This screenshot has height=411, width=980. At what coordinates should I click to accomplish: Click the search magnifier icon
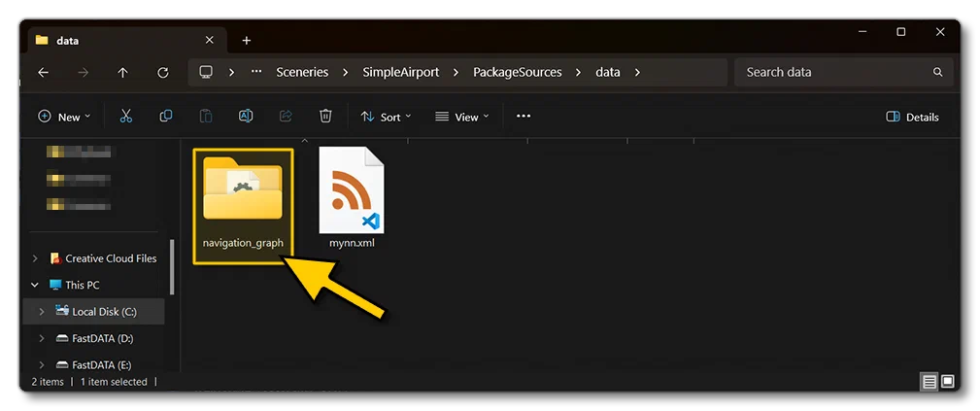(x=937, y=73)
